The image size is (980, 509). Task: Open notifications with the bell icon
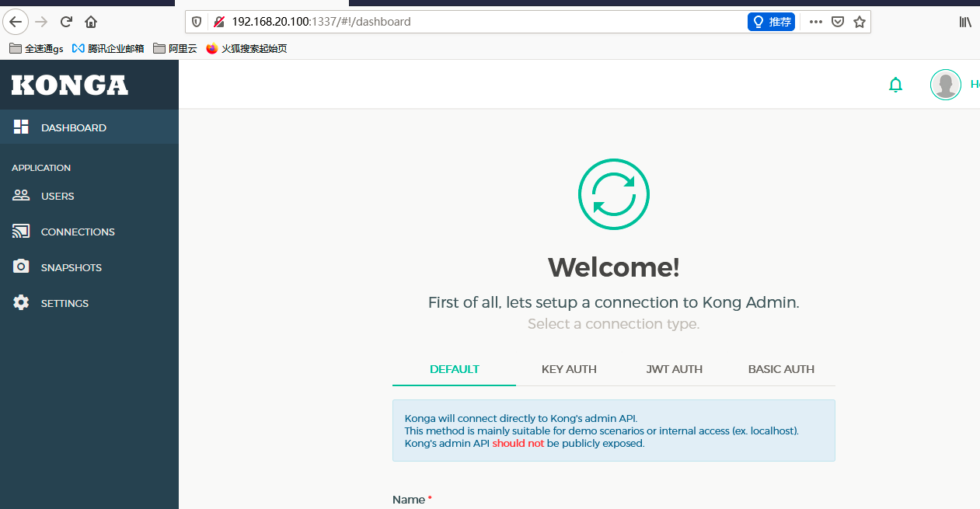896,85
